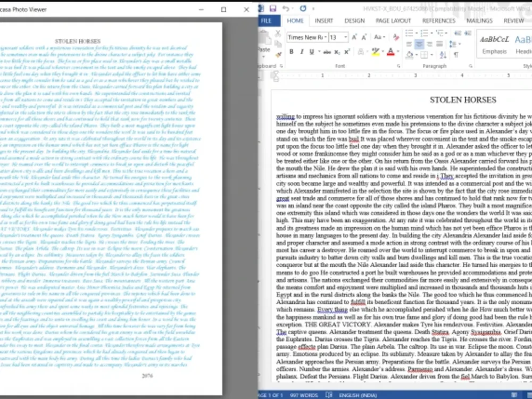Apply red font color
532x399 pixels.
[x=391, y=52]
